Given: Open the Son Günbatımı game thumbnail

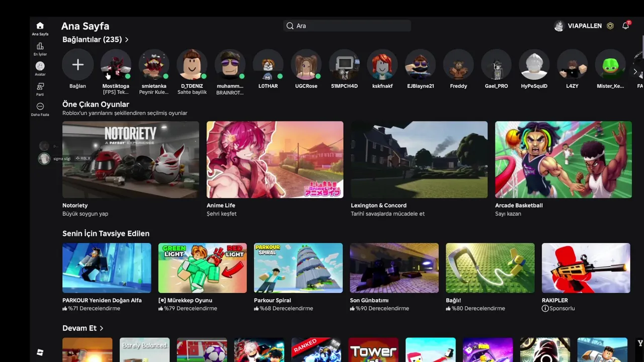Looking at the screenshot, I should coord(394,268).
